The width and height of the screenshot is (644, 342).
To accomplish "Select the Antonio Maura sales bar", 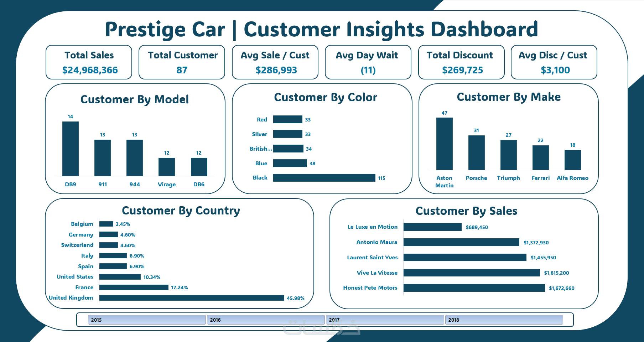I will point(461,242).
